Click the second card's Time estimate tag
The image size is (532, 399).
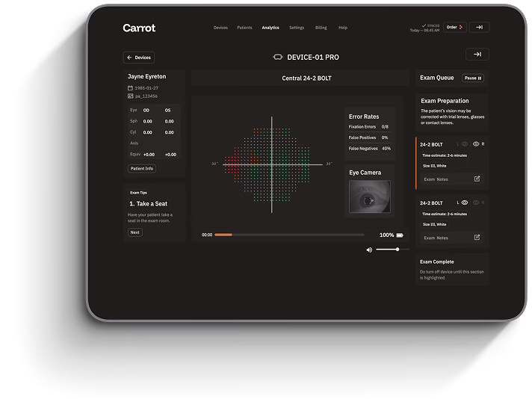click(445, 214)
